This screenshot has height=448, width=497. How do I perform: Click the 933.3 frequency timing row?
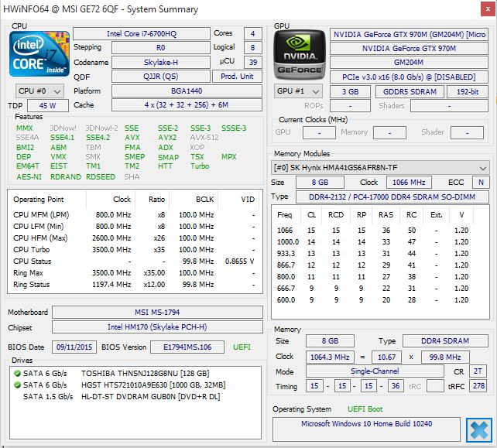tap(373, 254)
